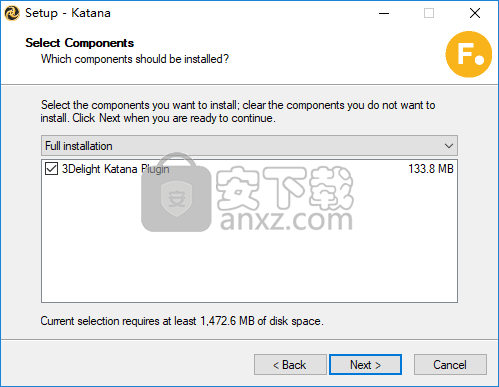
Task: Uncheck the 3Delight Katana Plugin checkbox
Action: pos(51,169)
